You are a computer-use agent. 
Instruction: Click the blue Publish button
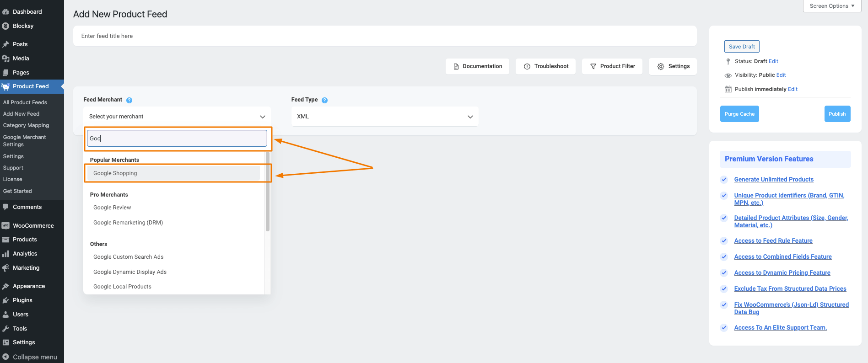[x=837, y=114]
